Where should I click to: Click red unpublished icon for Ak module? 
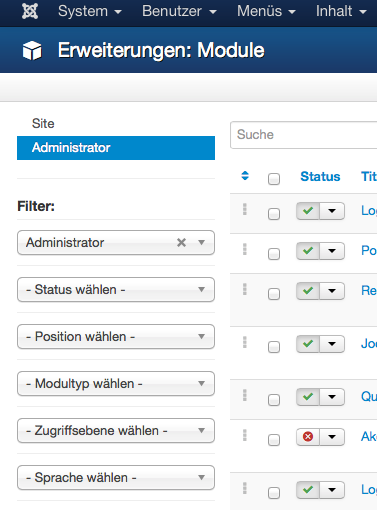click(x=308, y=437)
